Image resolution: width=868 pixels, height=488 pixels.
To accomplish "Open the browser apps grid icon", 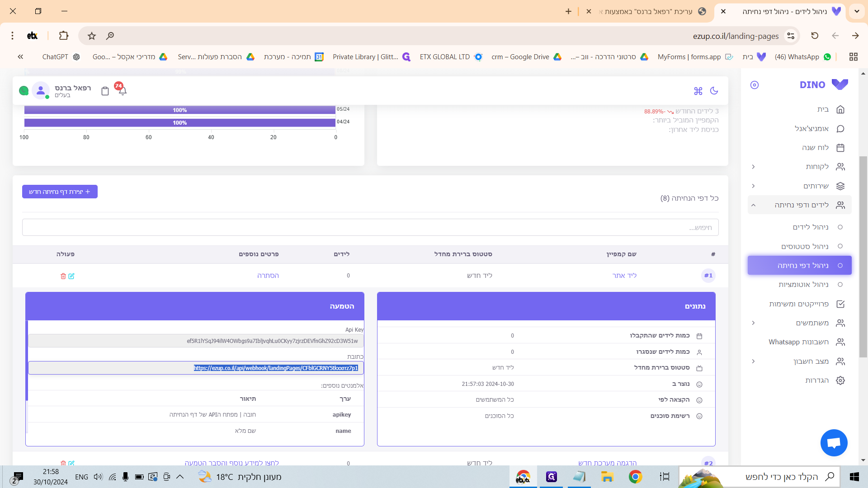I will [x=853, y=56].
